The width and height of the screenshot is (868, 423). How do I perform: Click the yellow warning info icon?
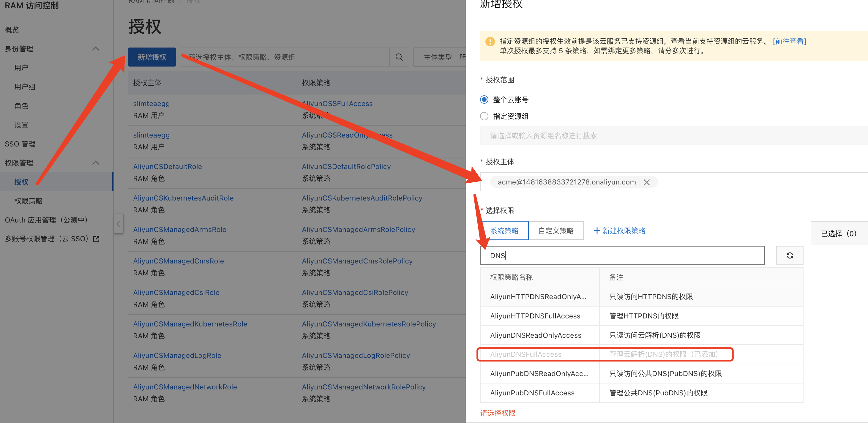pos(490,42)
